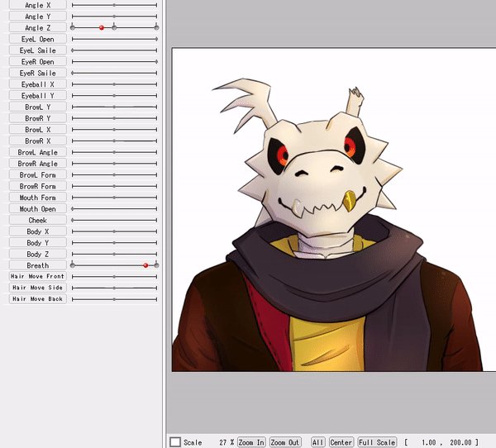Toggle the checkbox beside Scale
The width and height of the screenshot is (496, 448).
pos(175,442)
